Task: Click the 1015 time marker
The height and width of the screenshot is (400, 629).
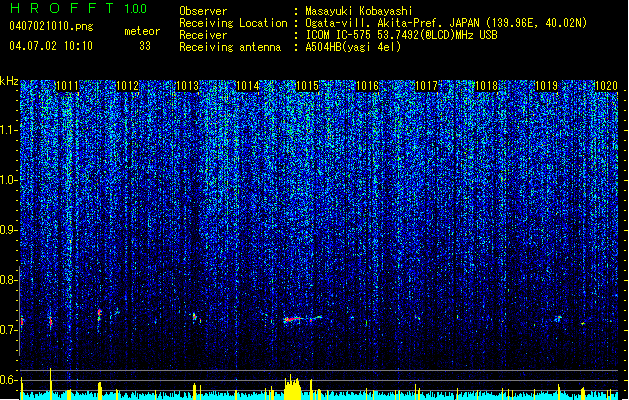Action: (x=307, y=86)
